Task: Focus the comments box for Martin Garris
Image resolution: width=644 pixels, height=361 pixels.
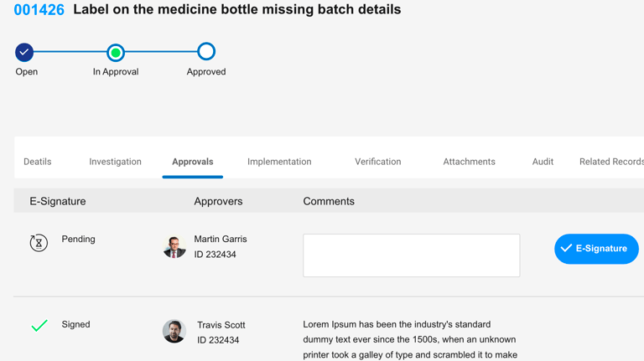Action: pyautogui.click(x=411, y=255)
